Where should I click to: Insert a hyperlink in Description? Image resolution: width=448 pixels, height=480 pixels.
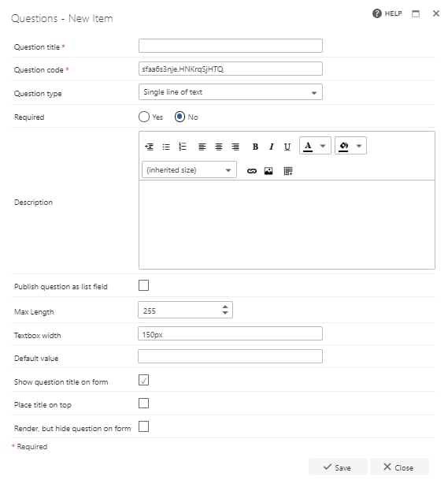252,171
